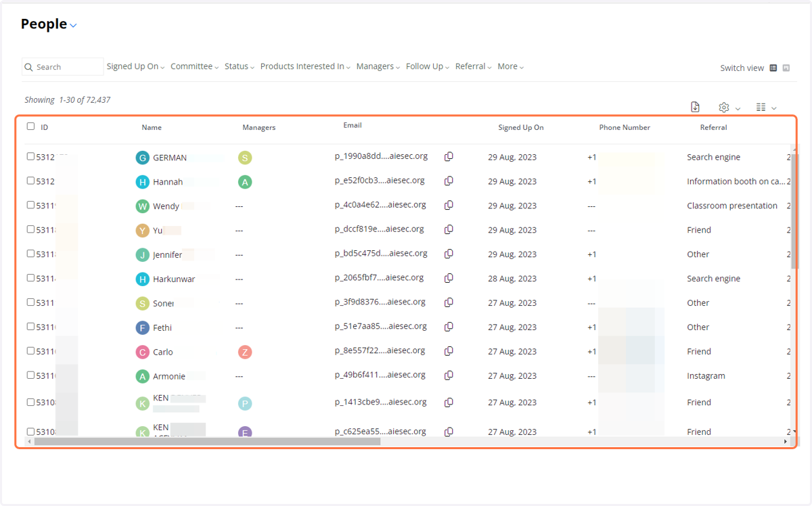Click Fethi's avatar letter F

tap(142, 327)
